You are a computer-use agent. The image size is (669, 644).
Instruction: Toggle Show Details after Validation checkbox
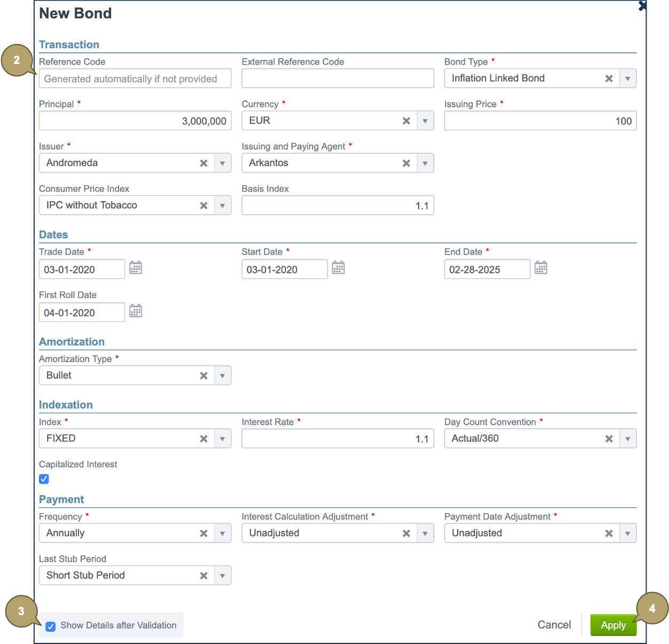click(x=51, y=626)
